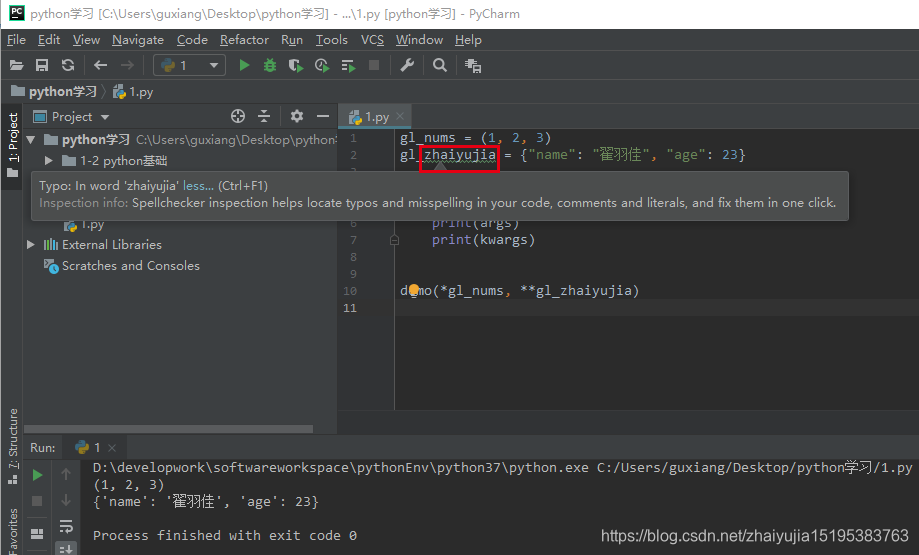This screenshot has height=555, width=919.
Task: Stop process in Run panel
Action: coord(37,500)
